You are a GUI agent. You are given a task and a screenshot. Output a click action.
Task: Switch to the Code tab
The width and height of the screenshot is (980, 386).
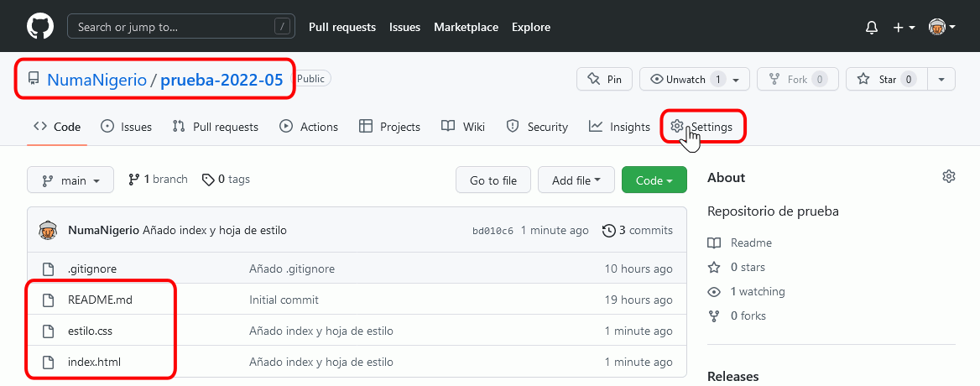click(x=57, y=127)
